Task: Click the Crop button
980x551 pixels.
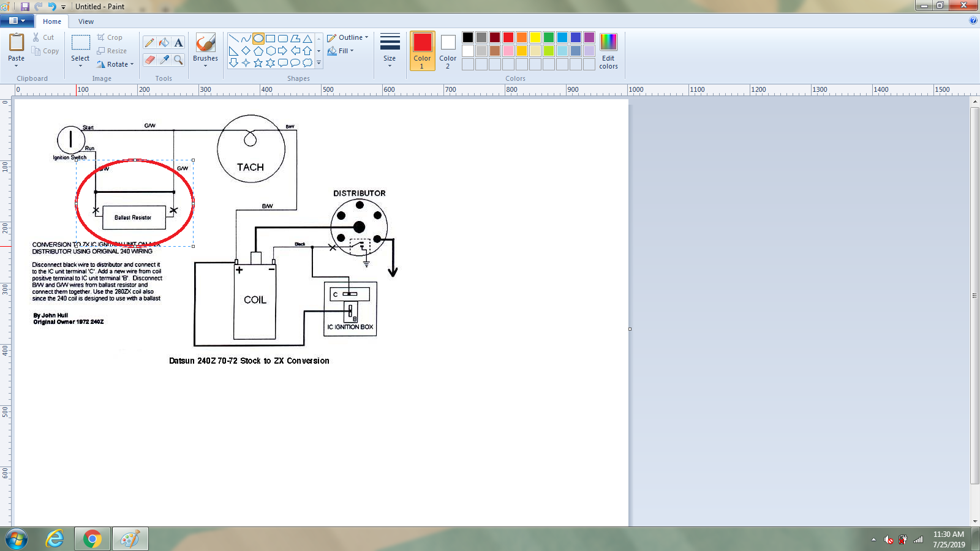Action: click(x=110, y=37)
